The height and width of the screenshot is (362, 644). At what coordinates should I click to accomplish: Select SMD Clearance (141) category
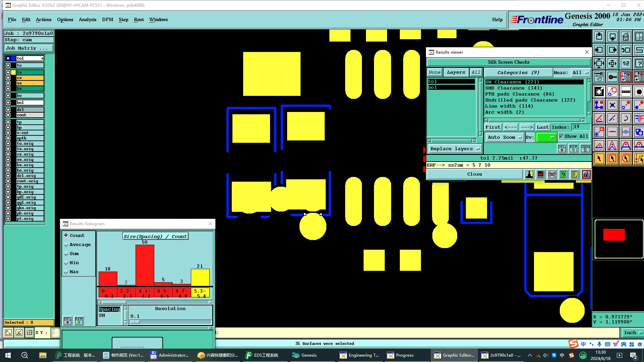[514, 88]
